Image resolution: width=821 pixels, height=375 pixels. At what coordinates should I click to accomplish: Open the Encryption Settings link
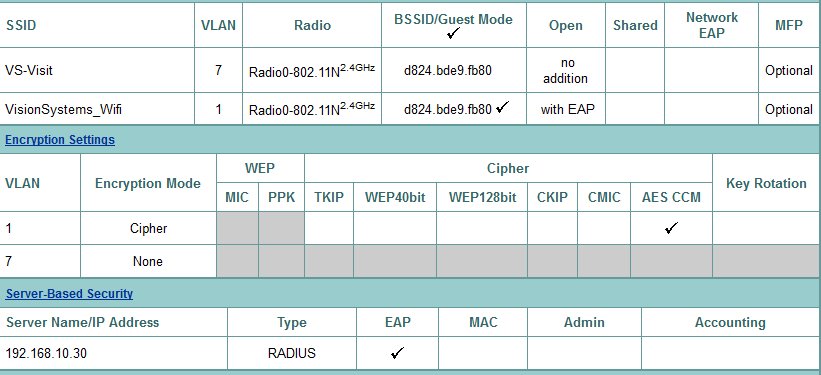coord(60,140)
